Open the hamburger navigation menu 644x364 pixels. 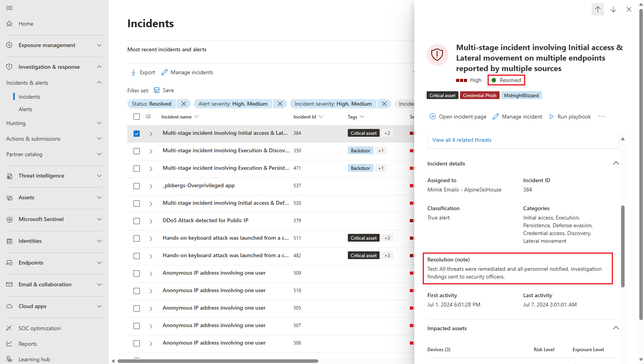(x=9, y=8)
